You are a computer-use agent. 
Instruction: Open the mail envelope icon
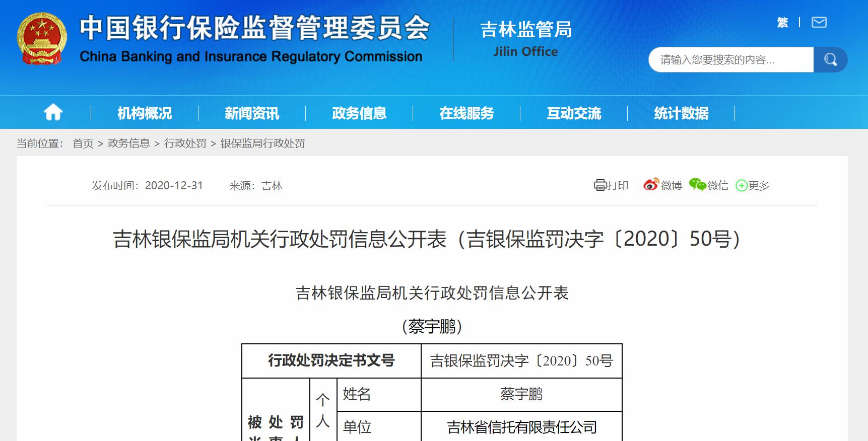click(x=819, y=22)
